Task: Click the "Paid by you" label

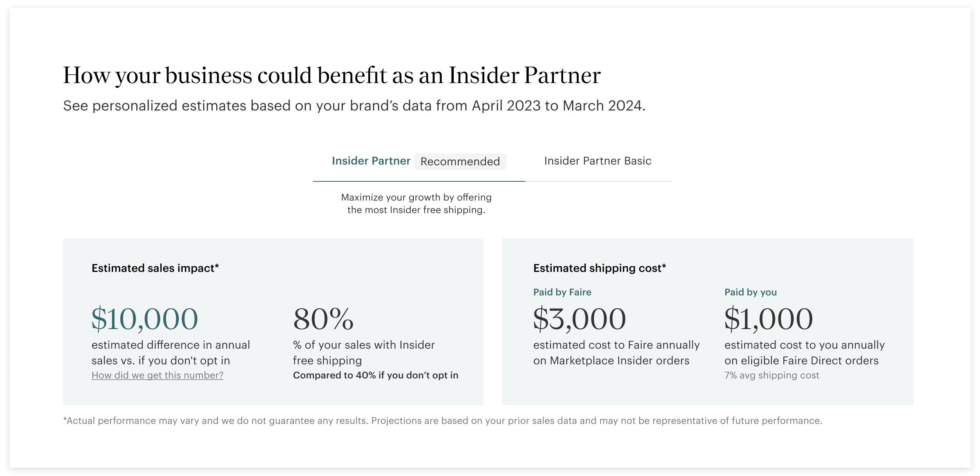Action: [x=750, y=292]
